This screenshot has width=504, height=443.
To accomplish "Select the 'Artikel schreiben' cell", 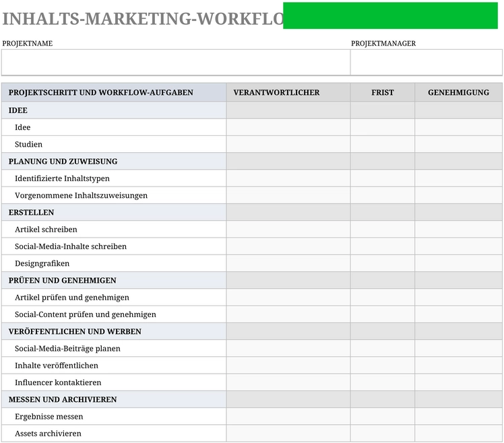I will [x=114, y=230].
